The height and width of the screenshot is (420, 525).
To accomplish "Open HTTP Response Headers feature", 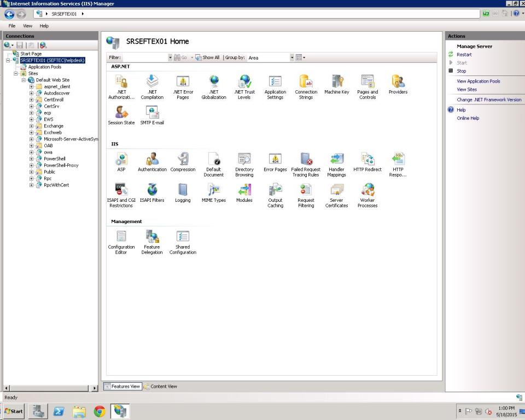I will [x=398, y=165].
